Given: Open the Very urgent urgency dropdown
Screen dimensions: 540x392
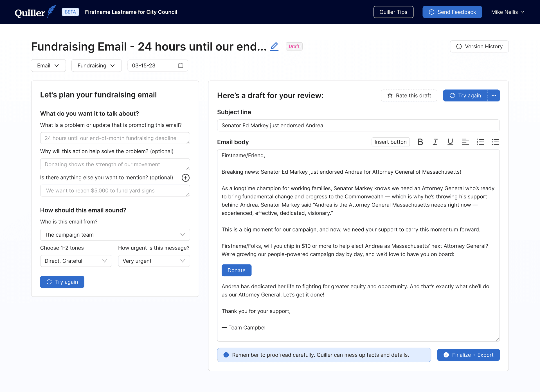Looking at the screenshot, I should click(154, 261).
